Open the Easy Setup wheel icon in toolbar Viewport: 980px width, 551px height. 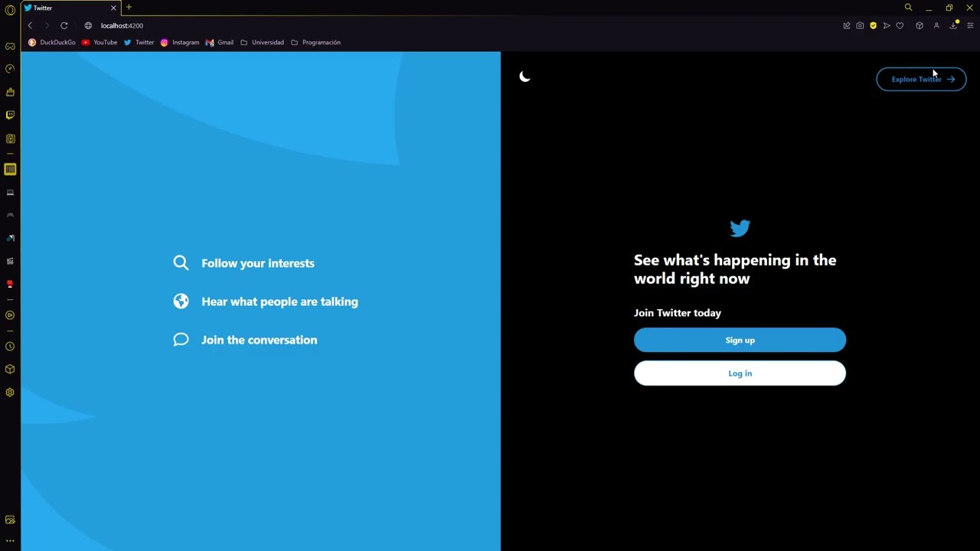[920, 25]
